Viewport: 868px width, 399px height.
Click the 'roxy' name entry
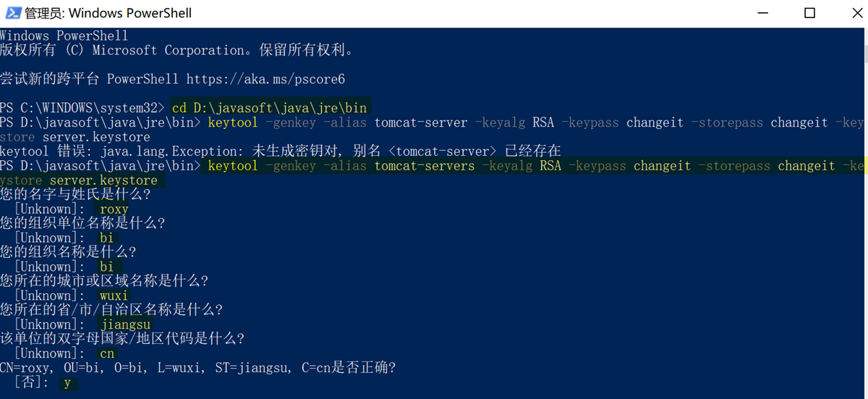(114, 209)
